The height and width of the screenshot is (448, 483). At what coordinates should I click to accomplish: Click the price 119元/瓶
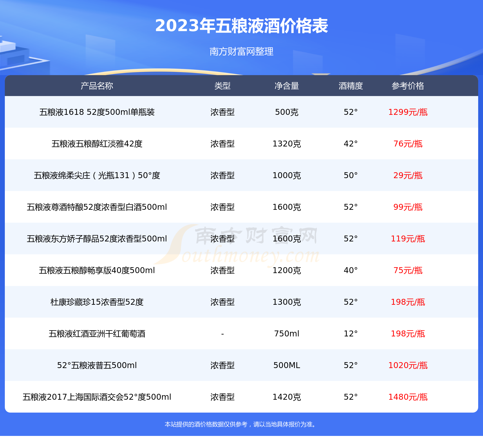coord(408,239)
